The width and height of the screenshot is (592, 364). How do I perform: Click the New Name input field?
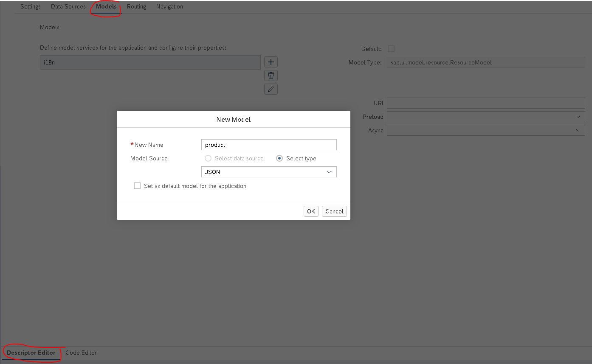pyautogui.click(x=269, y=145)
